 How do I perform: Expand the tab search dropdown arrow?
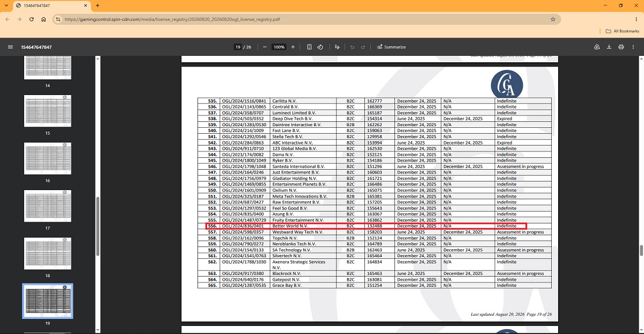[x=7, y=5]
